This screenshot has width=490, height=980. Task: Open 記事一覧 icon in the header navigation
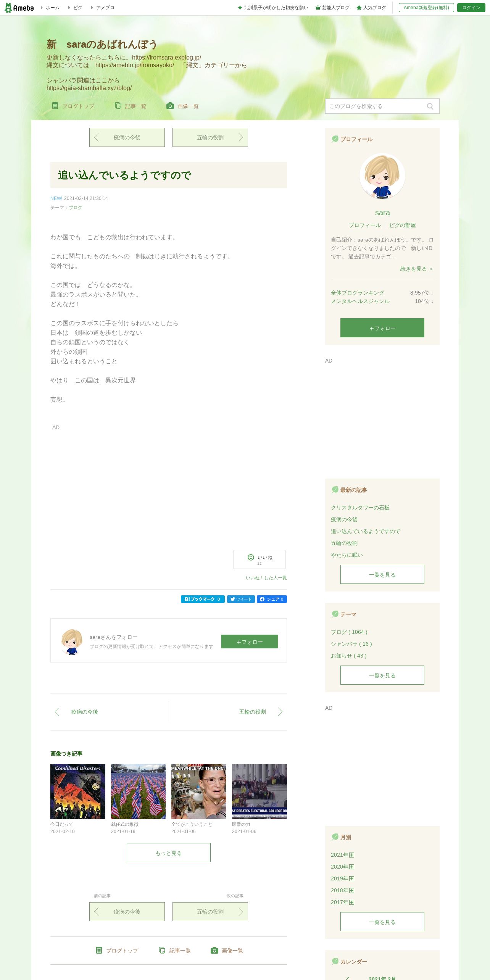pyautogui.click(x=118, y=106)
